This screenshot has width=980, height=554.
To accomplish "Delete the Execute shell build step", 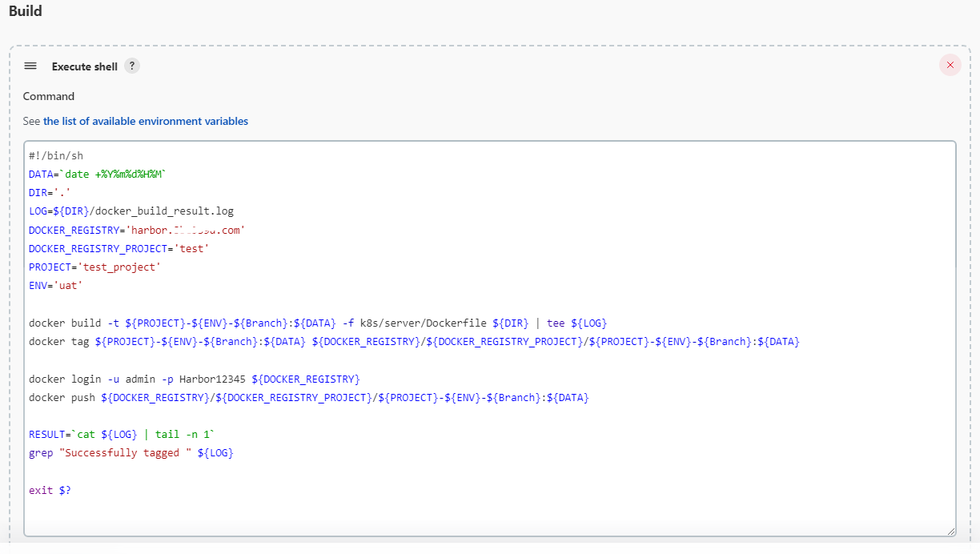I will coord(950,66).
